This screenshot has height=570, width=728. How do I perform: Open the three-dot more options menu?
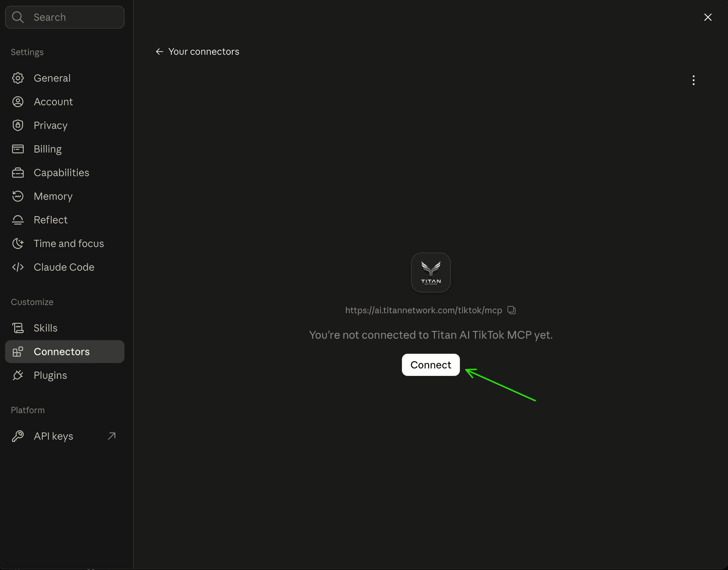coord(693,80)
